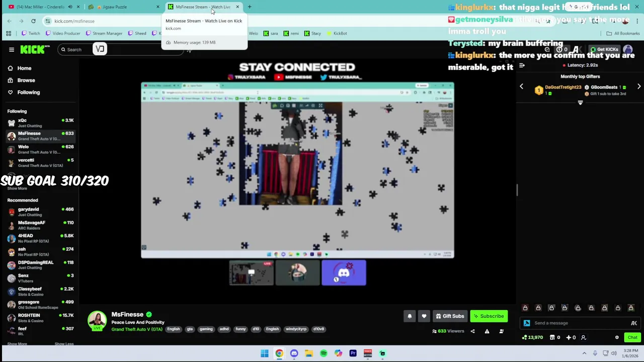Click the green Subscribe button
This screenshot has width=644, height=362.
[x=489, y=316]
